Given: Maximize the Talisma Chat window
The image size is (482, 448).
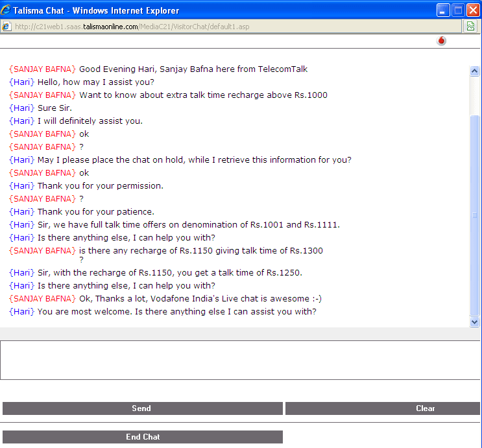Looking at the screenshot, I should (x=458, y=10).
